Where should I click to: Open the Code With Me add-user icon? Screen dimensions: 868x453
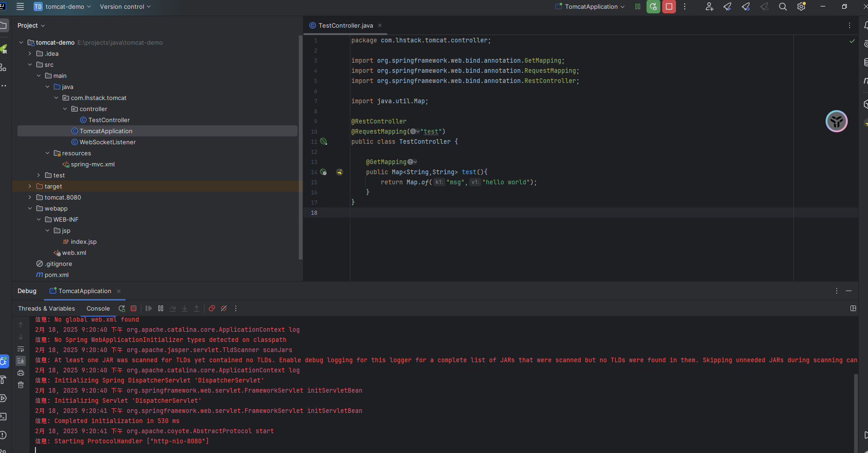(709, 6)
